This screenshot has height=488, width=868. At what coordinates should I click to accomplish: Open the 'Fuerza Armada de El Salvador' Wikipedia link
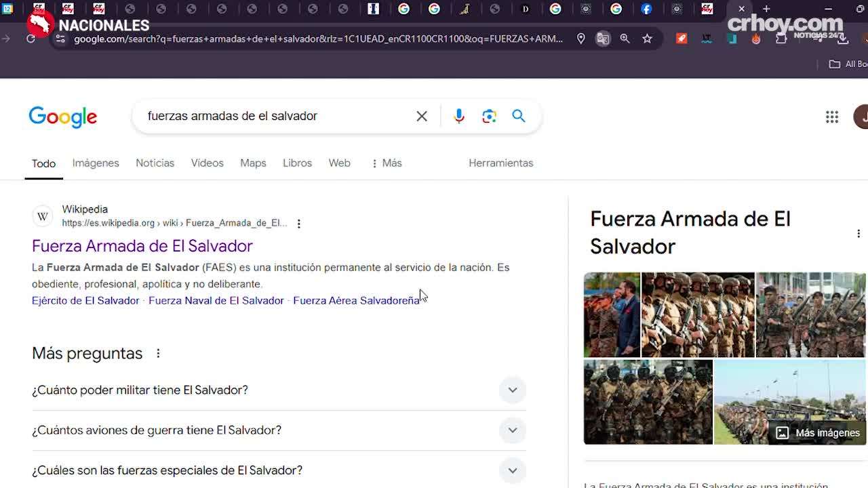[x=142, y=245]
